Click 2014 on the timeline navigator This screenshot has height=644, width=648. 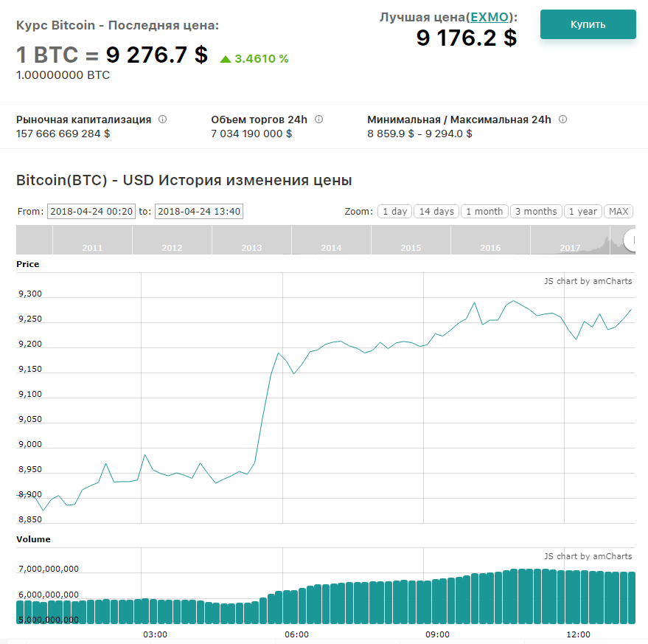pyautogui.click(x=331, y=248)
